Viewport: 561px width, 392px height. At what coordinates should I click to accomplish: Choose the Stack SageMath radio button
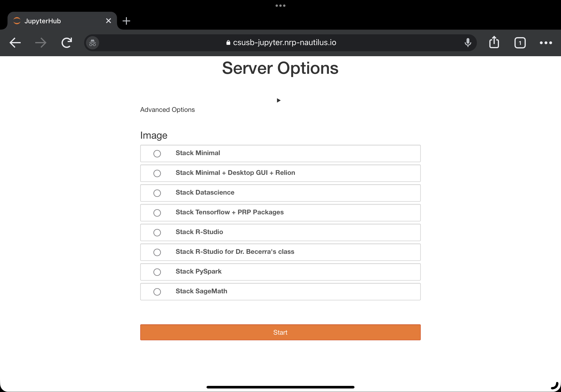(157, 292)
